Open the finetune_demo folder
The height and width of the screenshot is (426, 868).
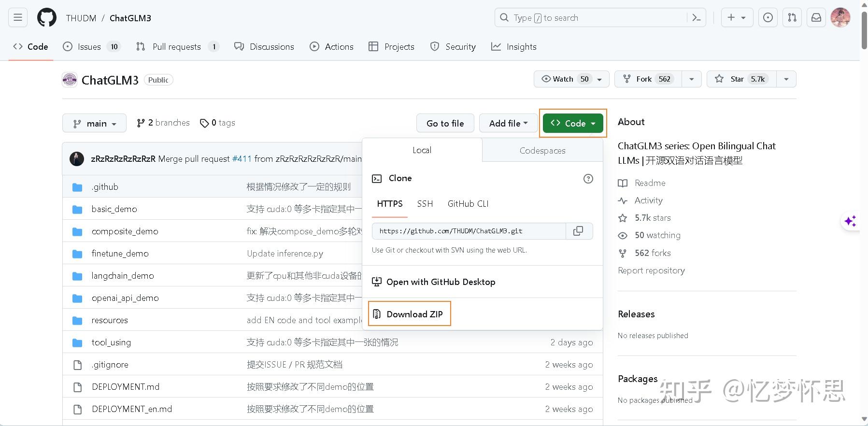[x=120, y=254]
